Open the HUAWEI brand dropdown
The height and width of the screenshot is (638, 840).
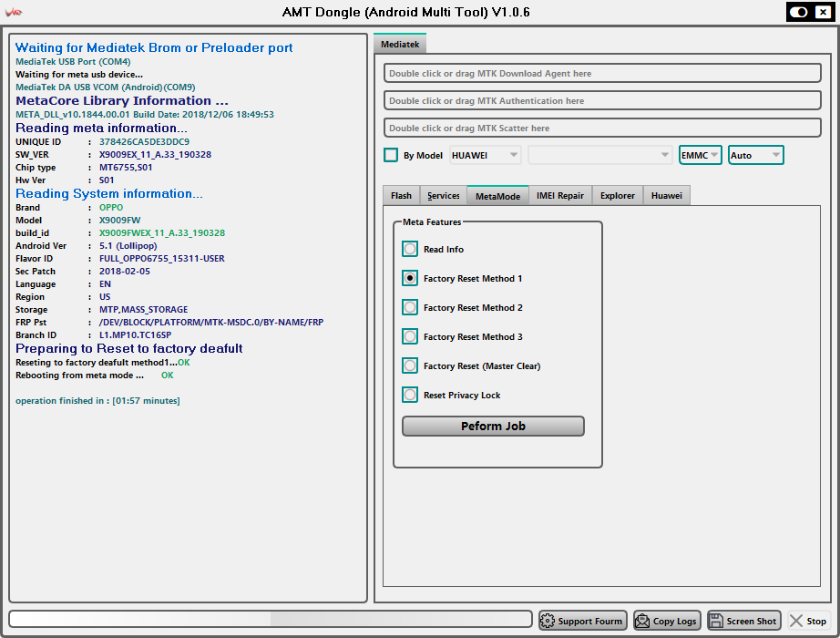click(485, 156)
